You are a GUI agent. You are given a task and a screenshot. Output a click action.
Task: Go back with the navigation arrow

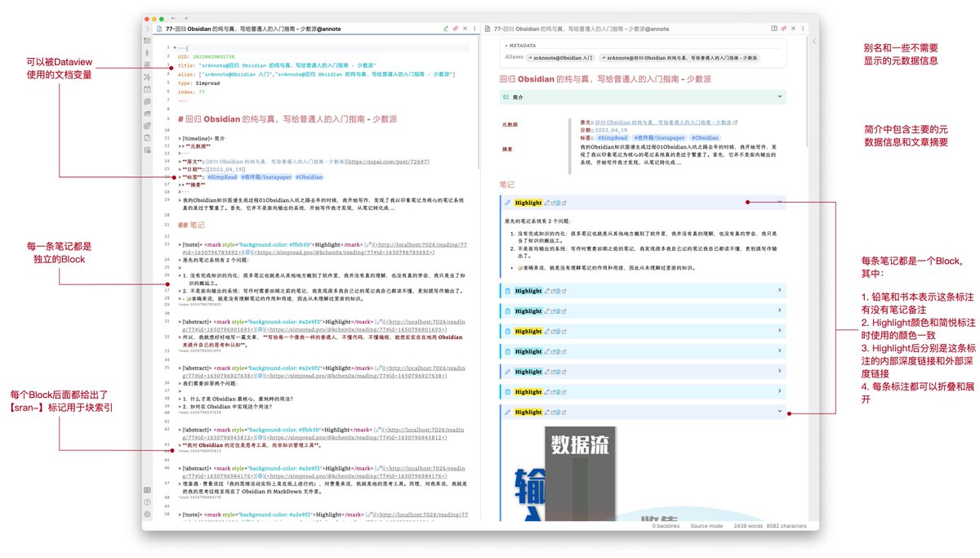[x=173, y=18]
